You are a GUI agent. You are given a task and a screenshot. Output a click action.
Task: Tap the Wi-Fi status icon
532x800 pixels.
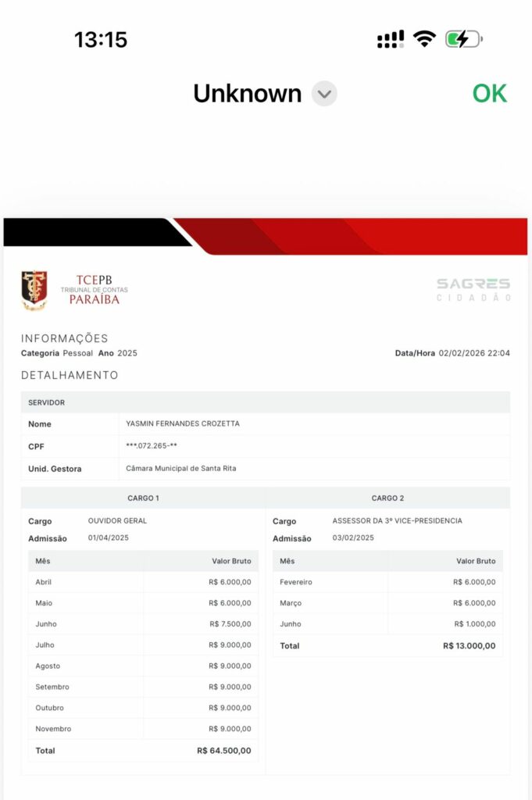[x=424, y=39]
